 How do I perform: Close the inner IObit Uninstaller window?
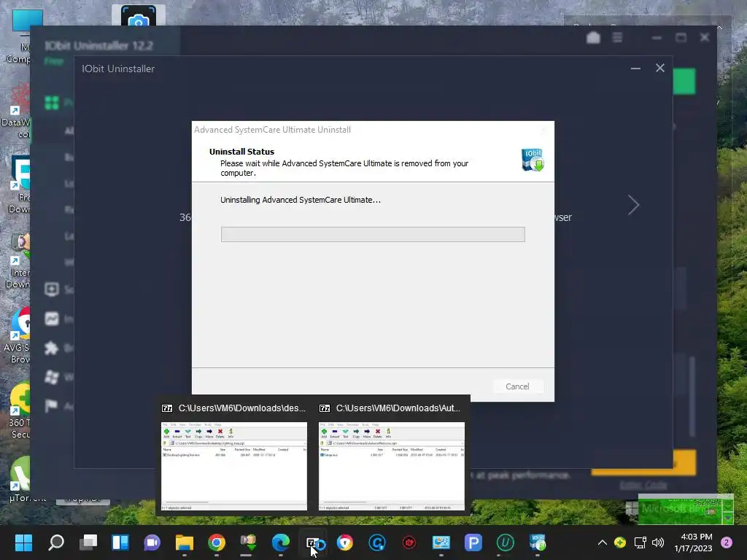[x=659, y=68]
